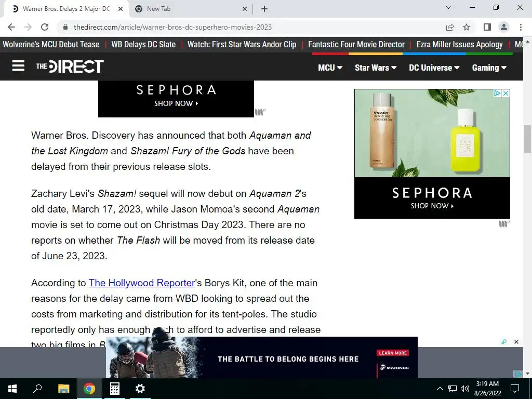Click the Mediavine logo under Sephora banner
The image size is (532, 399).
[260, 112]
